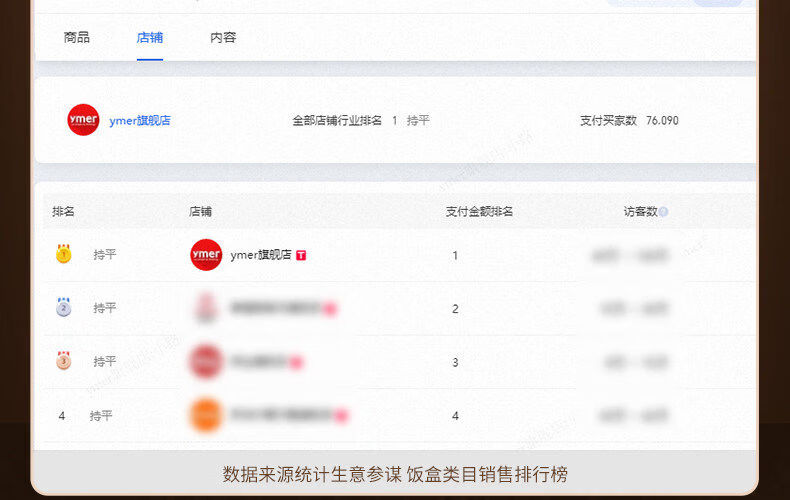Click the 支付买家数 value 76.090
This screenshot has width=790, height=500.
click(x=662, y=120)
